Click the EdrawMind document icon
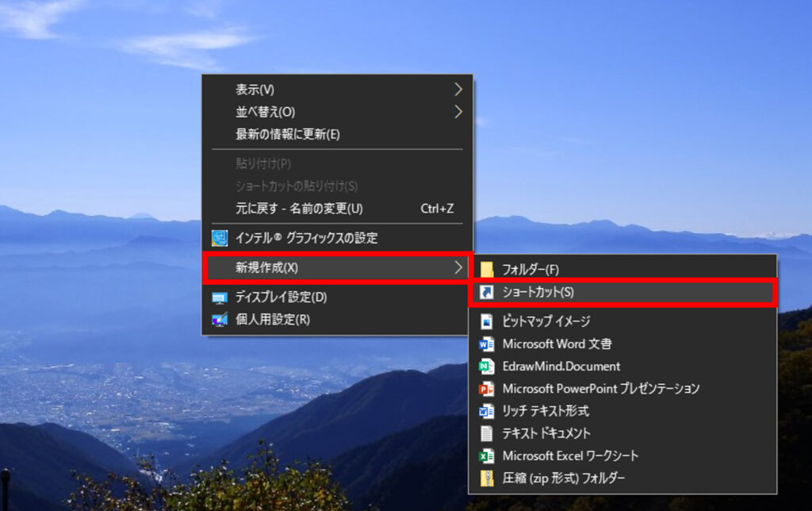Screen dimensions: 812x511 tap(486, 367)
